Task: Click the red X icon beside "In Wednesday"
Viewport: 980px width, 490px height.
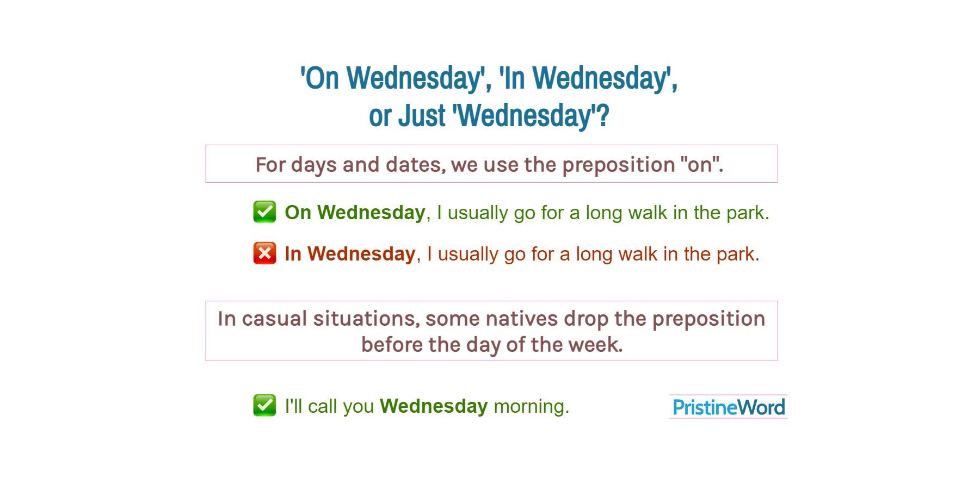Action: 264,253
